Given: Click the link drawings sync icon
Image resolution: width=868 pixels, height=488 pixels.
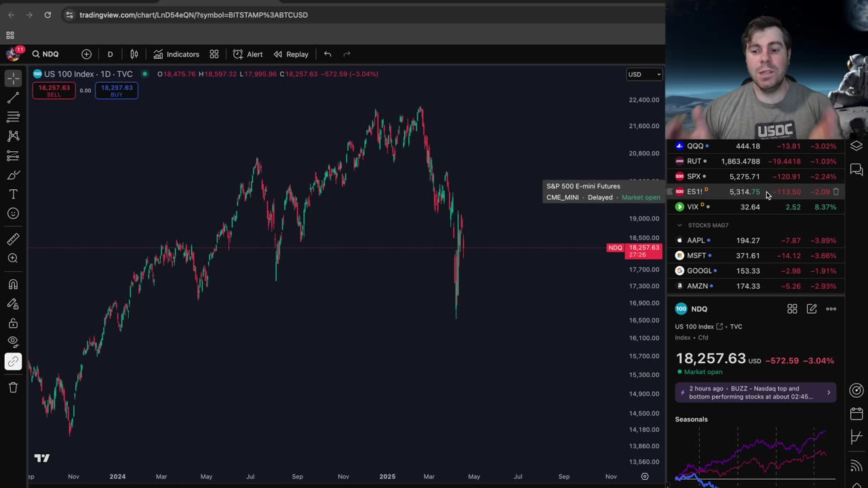Looking at the screenshot, I should tap(13, 362).
